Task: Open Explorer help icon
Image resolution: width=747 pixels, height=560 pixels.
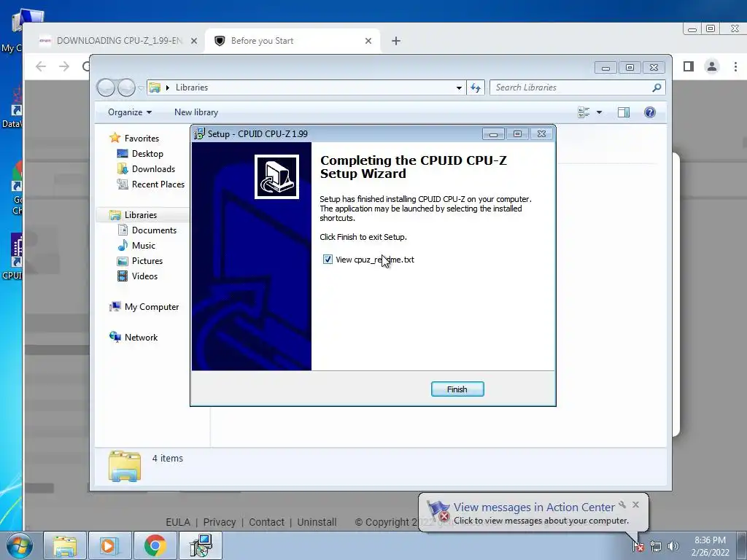Action: click(650, 112)
